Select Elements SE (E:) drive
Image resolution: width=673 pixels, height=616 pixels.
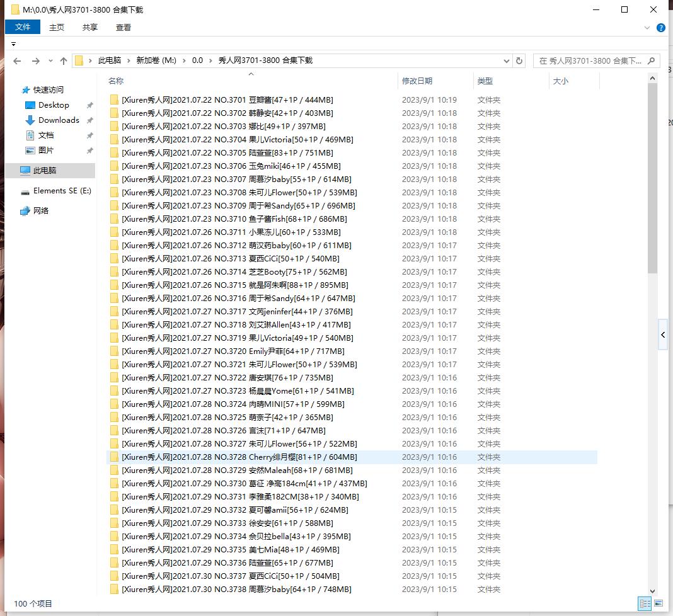coord(62,190)
